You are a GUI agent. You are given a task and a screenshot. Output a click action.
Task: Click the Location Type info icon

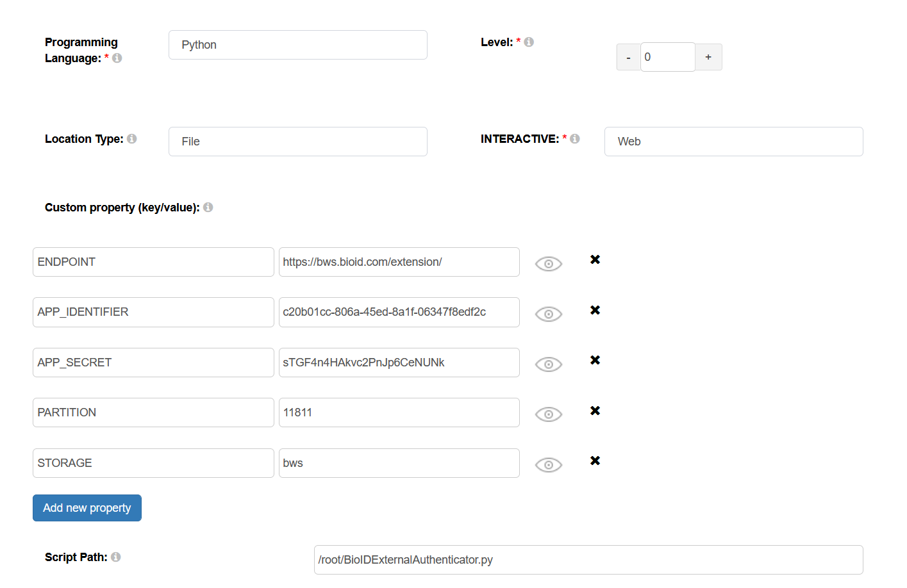(x=132, y=139)
